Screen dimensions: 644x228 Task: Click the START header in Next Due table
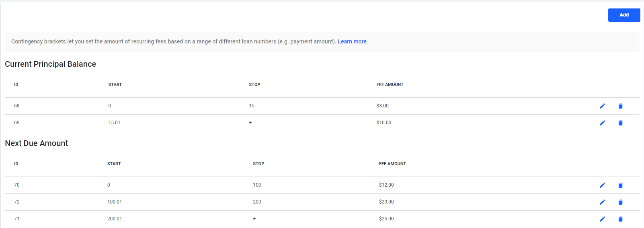pos(114,164)
